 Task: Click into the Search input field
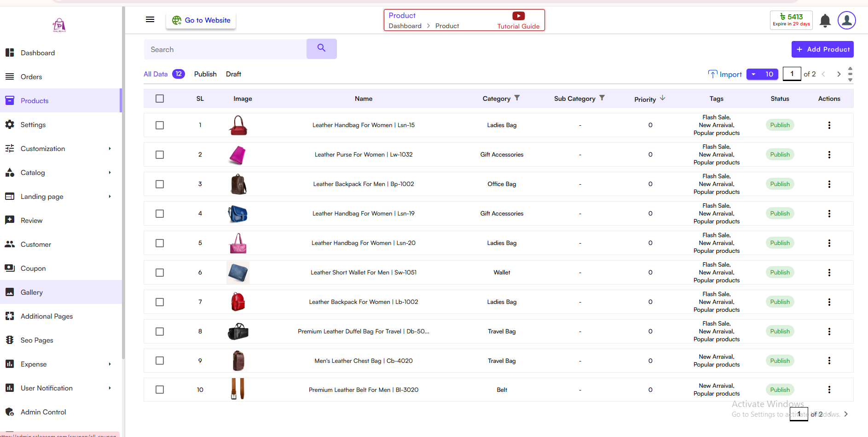coord(226,49)
